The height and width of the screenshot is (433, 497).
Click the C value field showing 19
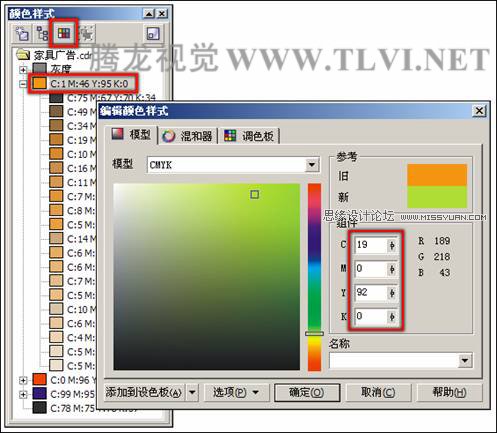click(x=371, y=245)
